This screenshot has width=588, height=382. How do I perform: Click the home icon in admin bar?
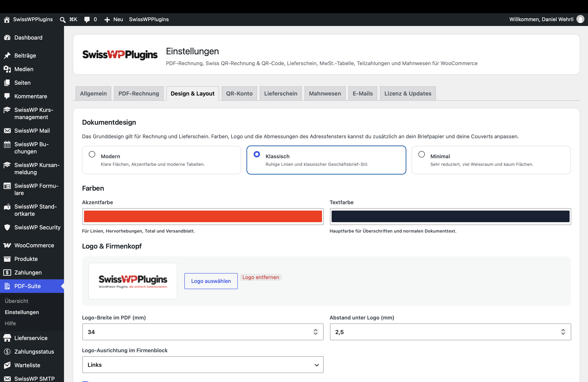[7, 20]
